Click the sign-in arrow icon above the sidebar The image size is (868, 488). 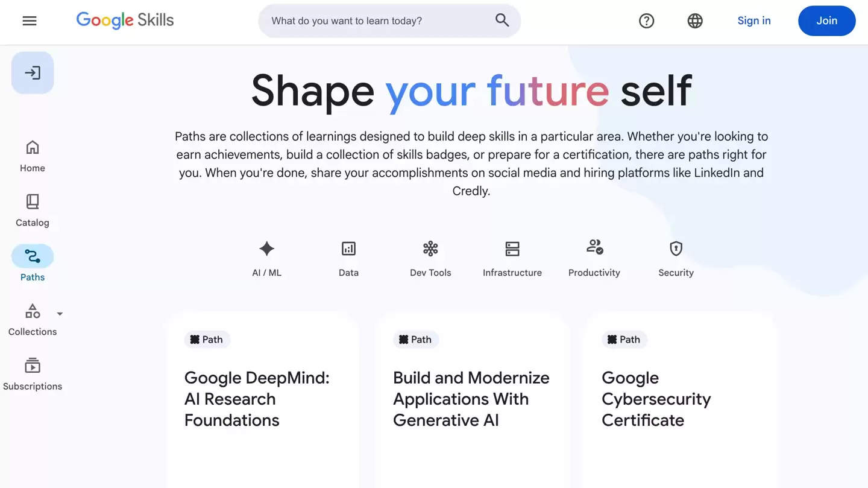point(33,72)
